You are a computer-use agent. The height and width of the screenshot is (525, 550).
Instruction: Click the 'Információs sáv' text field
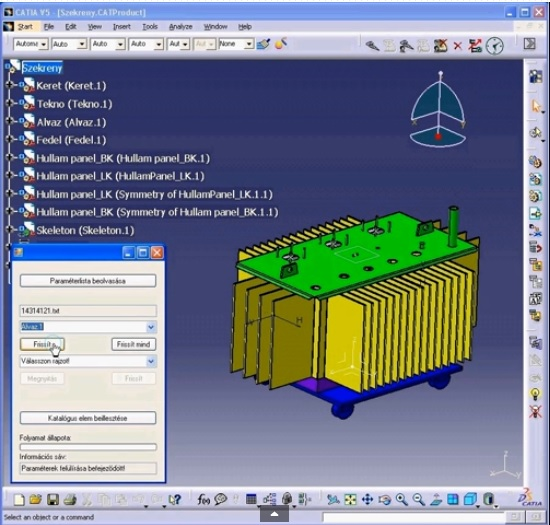88,468
